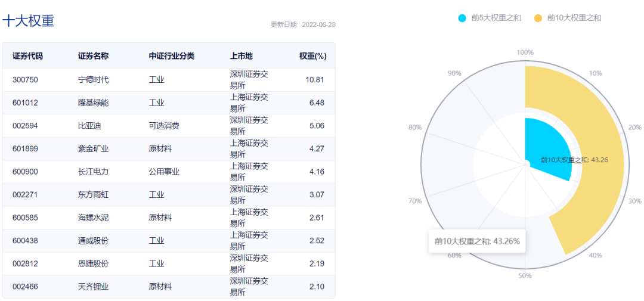The width and height of the screenshot is (644, 301).
Task: Click the 中证行业分类 column header
Action: click(172, 56)
